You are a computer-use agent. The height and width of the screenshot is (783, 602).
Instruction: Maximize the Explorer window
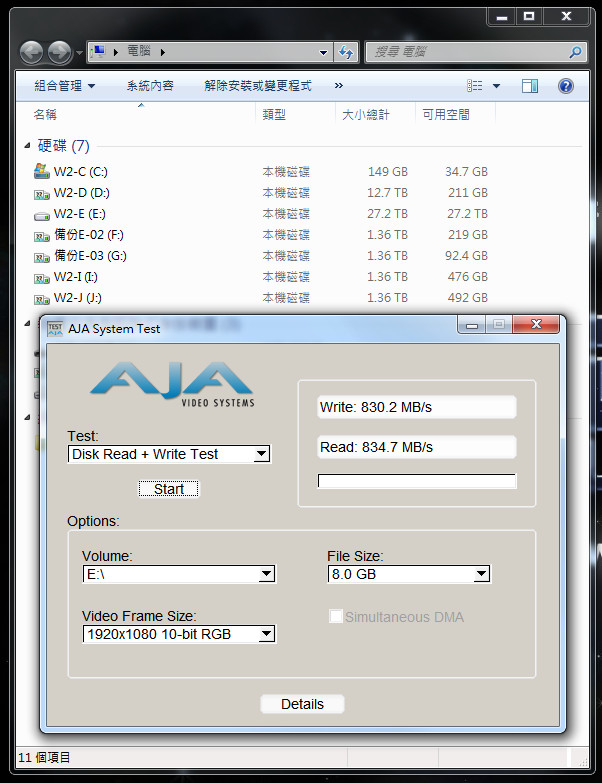(529, 17)
